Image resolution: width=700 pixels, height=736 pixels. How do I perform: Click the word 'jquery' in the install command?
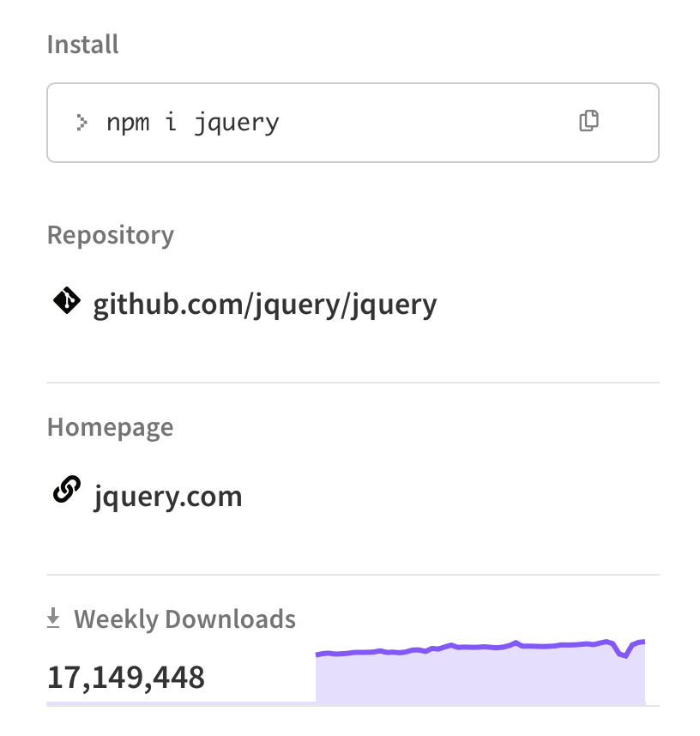coord(237,123)
